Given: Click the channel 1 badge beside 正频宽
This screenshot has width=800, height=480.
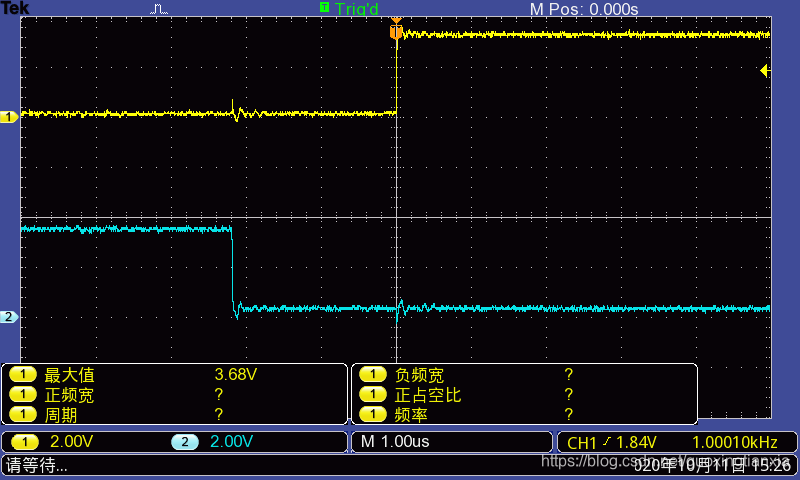Looking at the screenshot, I should [23, 394].
